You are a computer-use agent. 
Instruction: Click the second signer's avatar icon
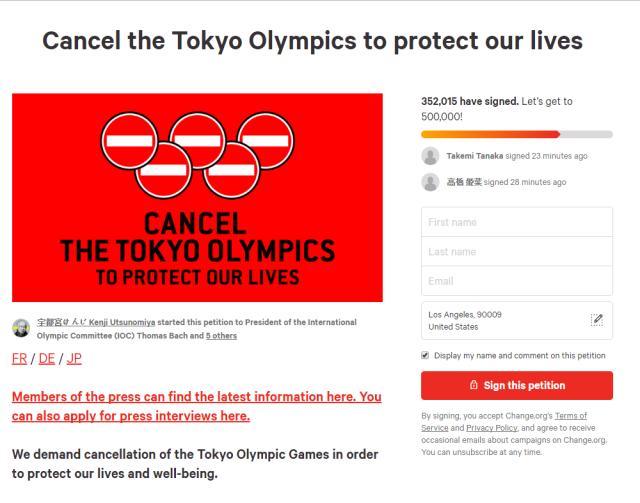430,182
